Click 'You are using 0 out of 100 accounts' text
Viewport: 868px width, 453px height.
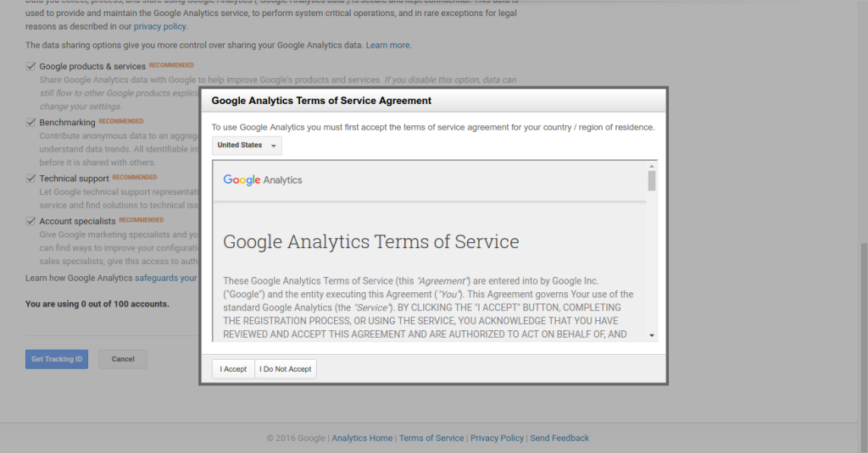(x=97, y=304)
